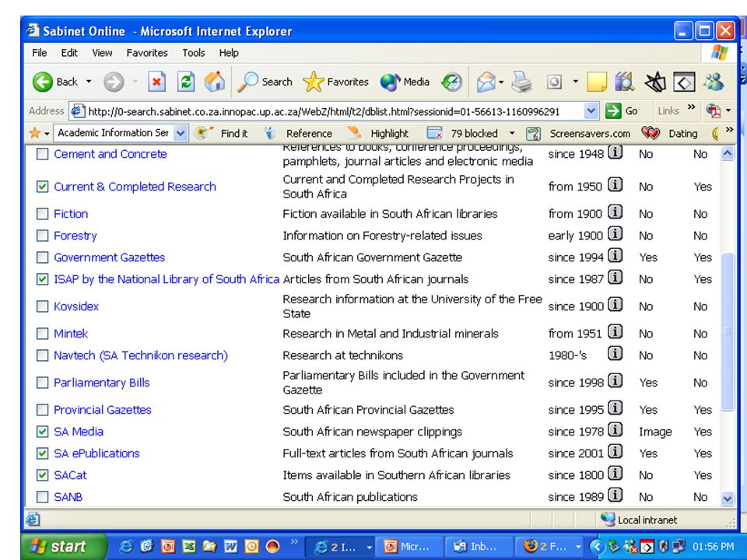Click the page scroll up arrow
Image resolution: width=747 pixels, height=560 pixels.
pos(727,153)
